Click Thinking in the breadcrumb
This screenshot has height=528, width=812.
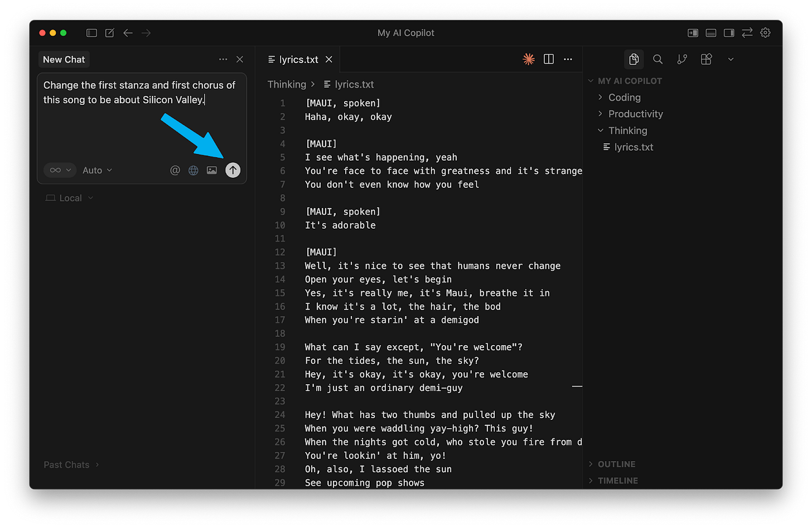pyautogui.click(x=287, y=84)
